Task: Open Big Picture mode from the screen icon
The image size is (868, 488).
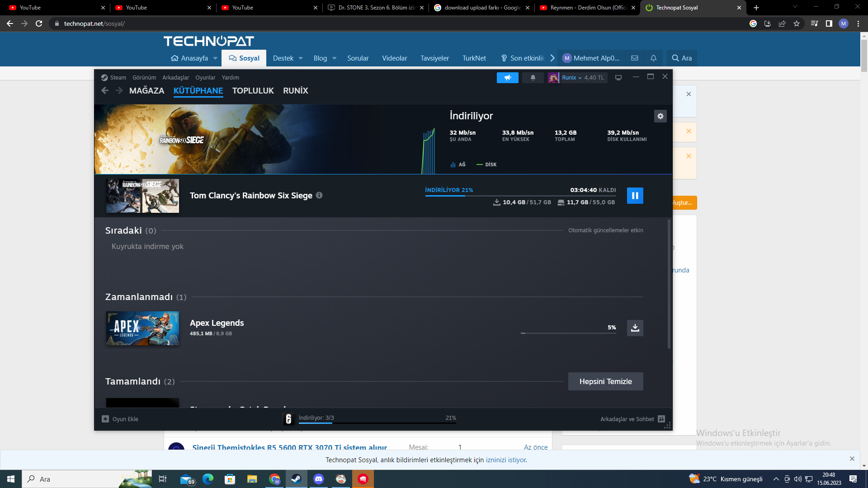Action: pyautogui.click(x=618, y=77)
